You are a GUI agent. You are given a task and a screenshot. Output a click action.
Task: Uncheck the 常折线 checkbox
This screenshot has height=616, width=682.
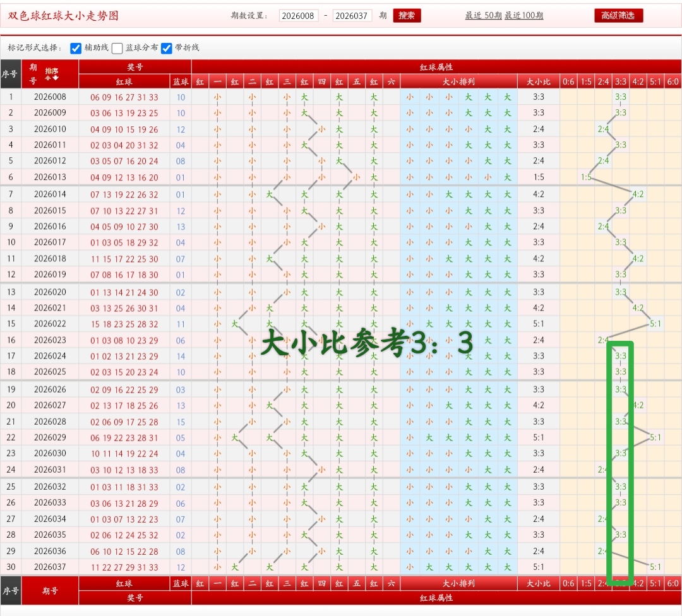(166, 47)
